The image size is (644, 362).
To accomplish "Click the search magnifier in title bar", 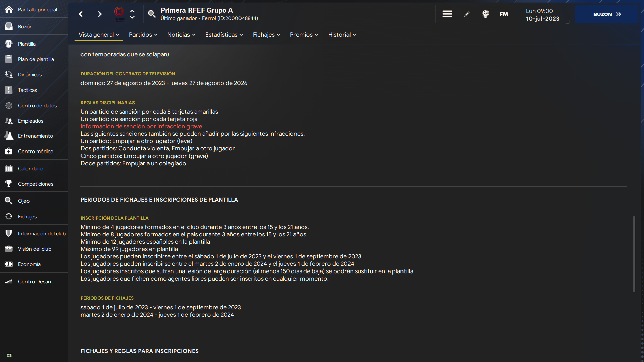I will (152, 14).
